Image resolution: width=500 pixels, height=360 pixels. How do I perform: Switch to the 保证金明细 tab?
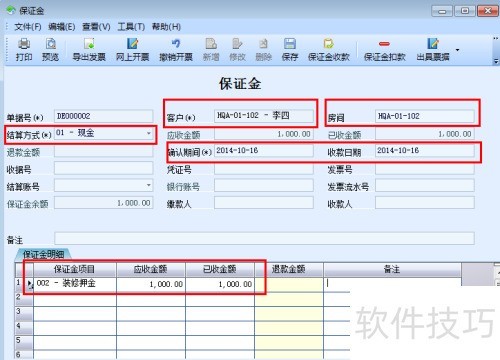click(x=43, y=254)
